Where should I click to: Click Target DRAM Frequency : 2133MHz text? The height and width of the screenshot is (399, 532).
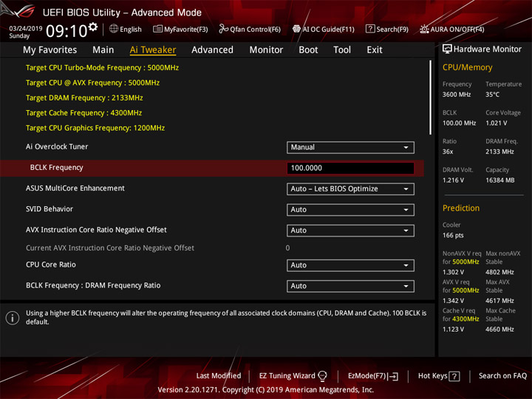click(x=84, y=98)
